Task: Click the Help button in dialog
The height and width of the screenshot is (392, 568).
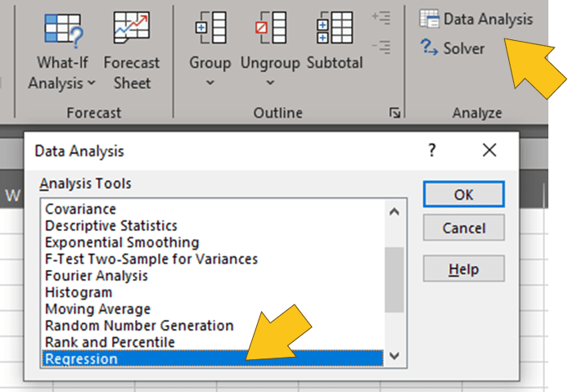Action: [x=463, y=268]
